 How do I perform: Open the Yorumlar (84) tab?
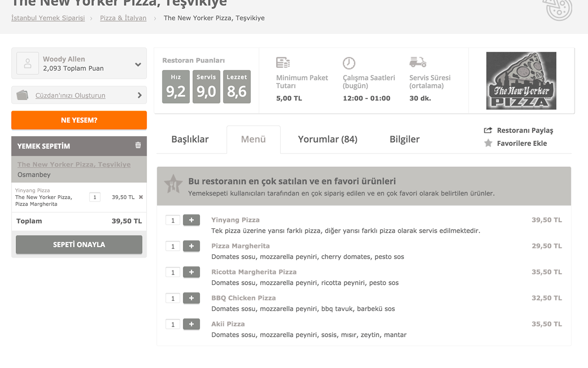pos(328,139)
